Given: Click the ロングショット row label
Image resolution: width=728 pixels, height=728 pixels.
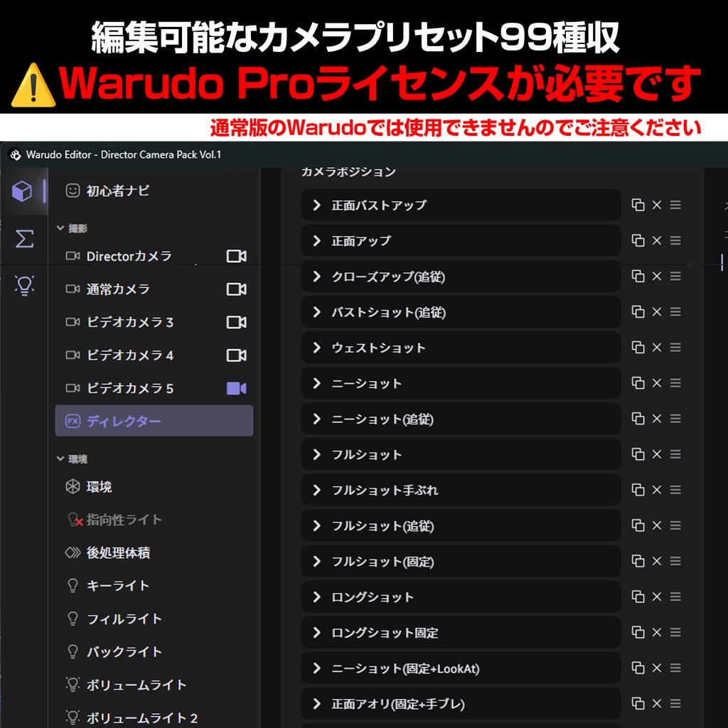Looking at the screenshot, I should (373, 597).
